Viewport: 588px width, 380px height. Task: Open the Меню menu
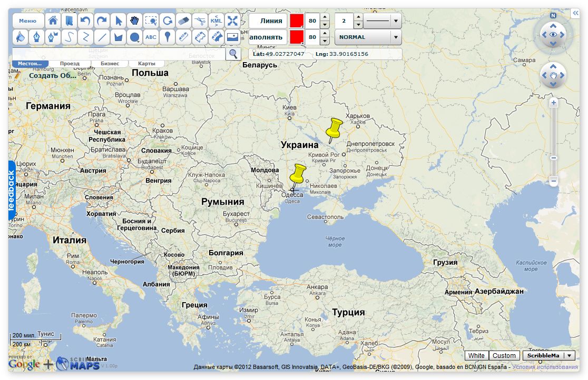28,21
